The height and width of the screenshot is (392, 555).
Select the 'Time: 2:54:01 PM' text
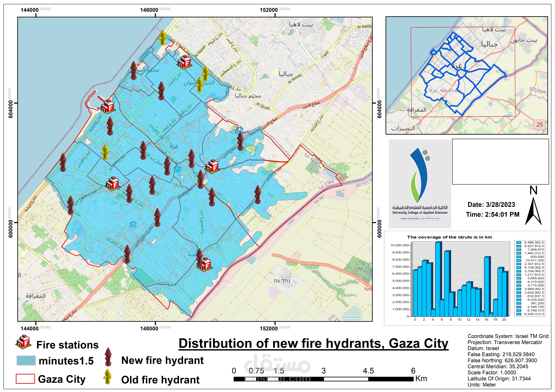point(493,214)
